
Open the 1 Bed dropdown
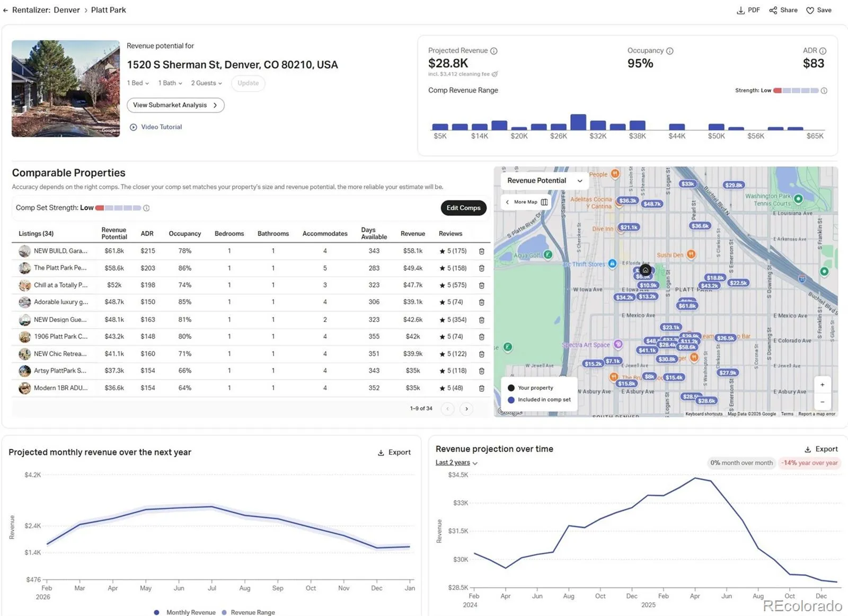coord(138,83)
